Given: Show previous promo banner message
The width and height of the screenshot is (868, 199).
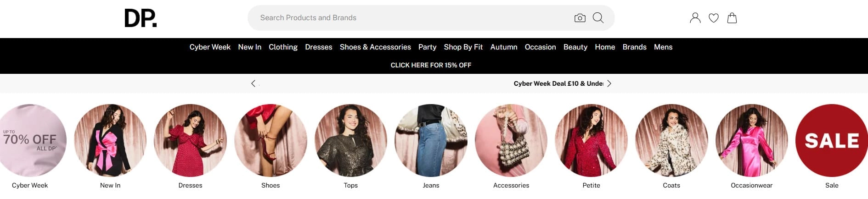Looking at the screenshot, I should pyautogui.click(x=253, y=83).
